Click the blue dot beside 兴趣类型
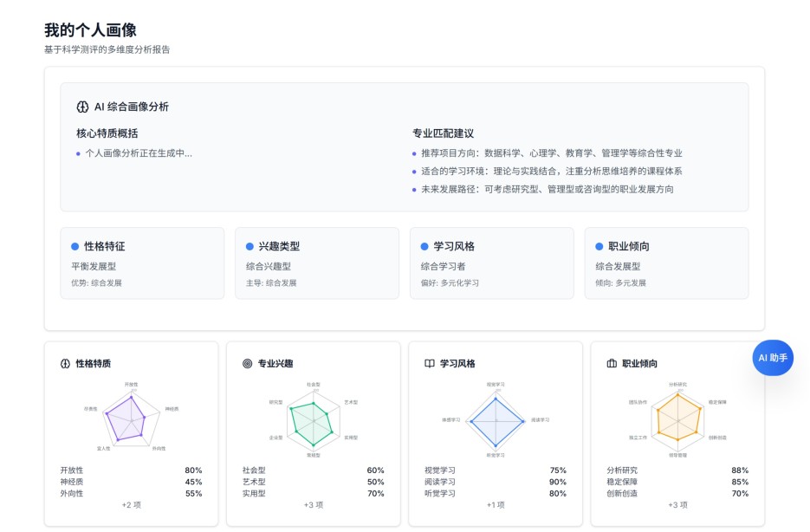This screenshot has width=810, height=532. (250, 246)
